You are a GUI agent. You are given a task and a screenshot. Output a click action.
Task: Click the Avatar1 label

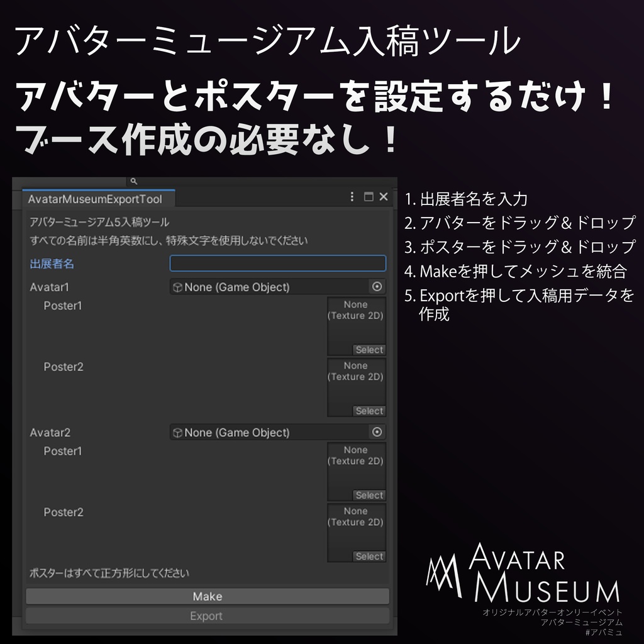[x=49, y=287]
